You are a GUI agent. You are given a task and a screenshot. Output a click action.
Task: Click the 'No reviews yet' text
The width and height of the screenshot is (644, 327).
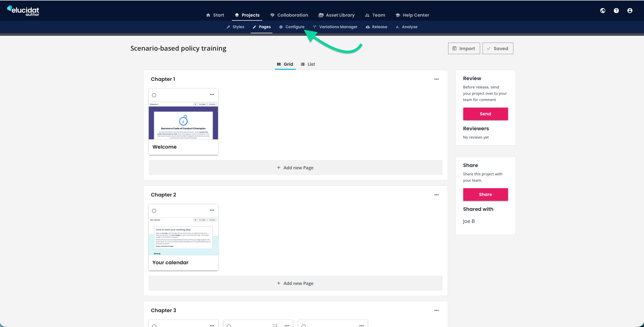[476, 137]
